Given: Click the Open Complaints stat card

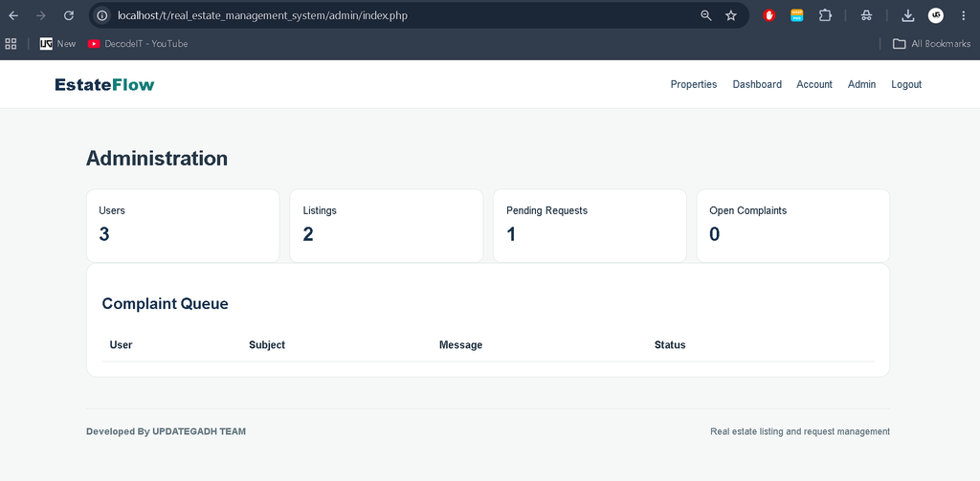Looking at the screenshot, I should click(793, 226).
